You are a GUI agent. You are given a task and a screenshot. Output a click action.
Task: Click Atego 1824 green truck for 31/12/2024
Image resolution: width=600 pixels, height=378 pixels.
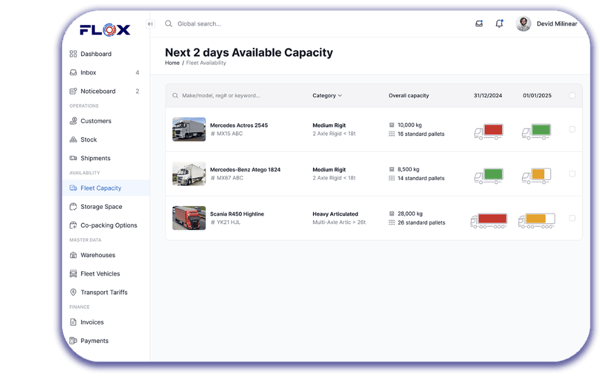pos(488,176)
